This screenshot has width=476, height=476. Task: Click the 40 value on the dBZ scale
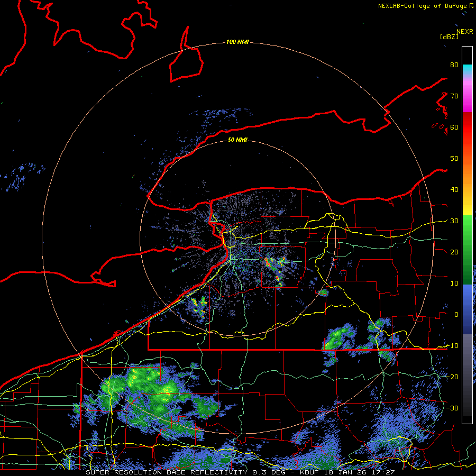click(x=454, y=190)
